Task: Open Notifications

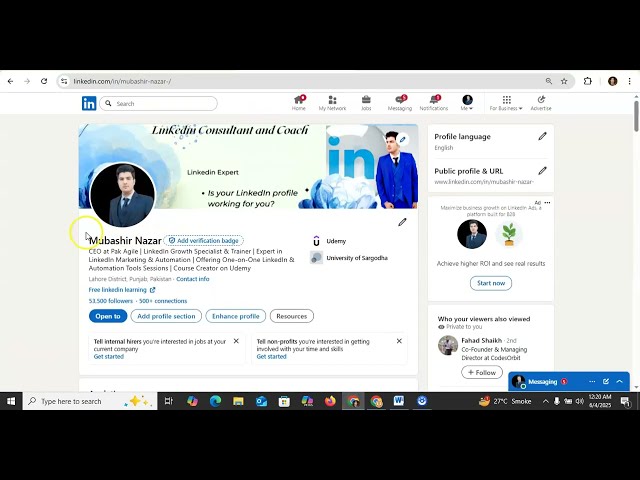Action: [x=434, y=103]
